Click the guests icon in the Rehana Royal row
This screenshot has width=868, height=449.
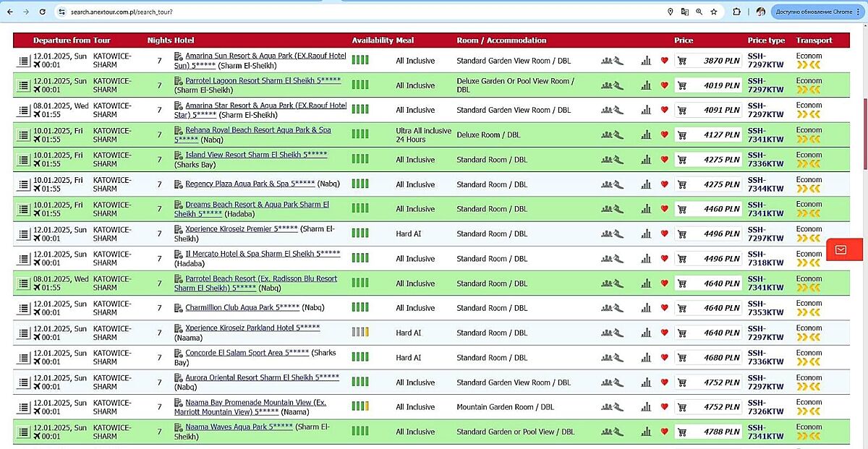612,135
